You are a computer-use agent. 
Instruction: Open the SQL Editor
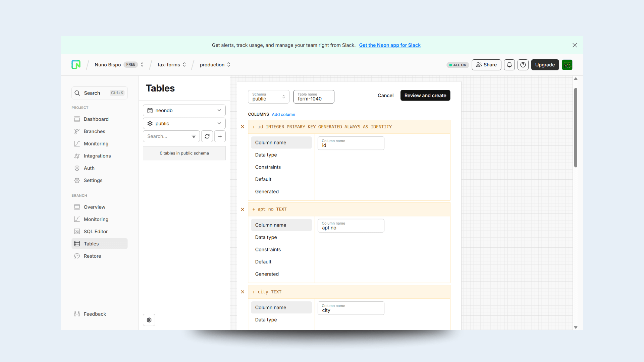point(95,231)
